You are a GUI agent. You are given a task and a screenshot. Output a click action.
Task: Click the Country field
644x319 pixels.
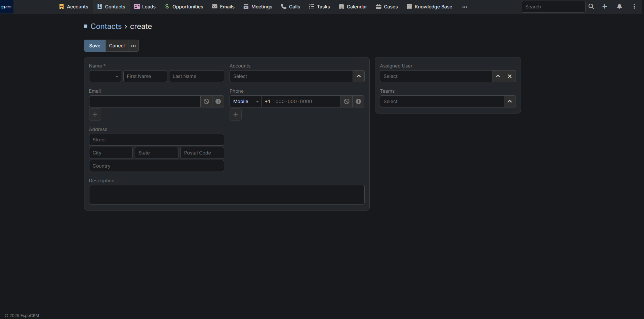[157, 166]
